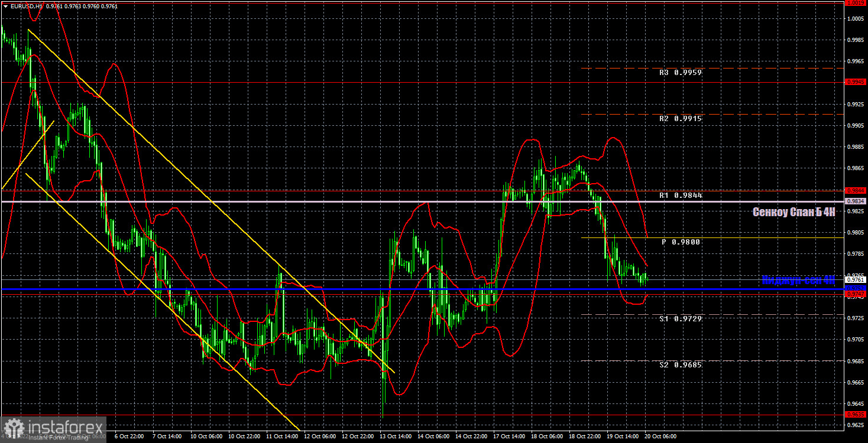
Task: Click the 0.9965 price scale value
Action: coord(856,61)
